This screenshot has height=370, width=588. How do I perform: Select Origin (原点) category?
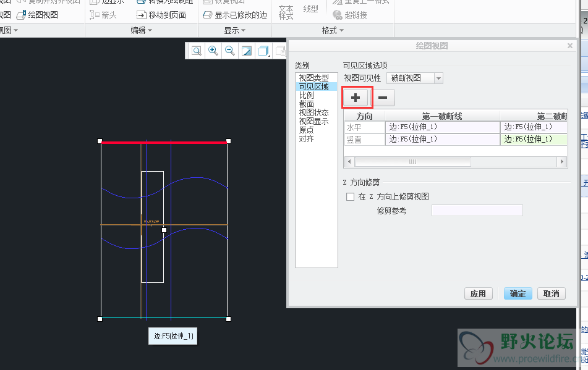pos(306,130)
